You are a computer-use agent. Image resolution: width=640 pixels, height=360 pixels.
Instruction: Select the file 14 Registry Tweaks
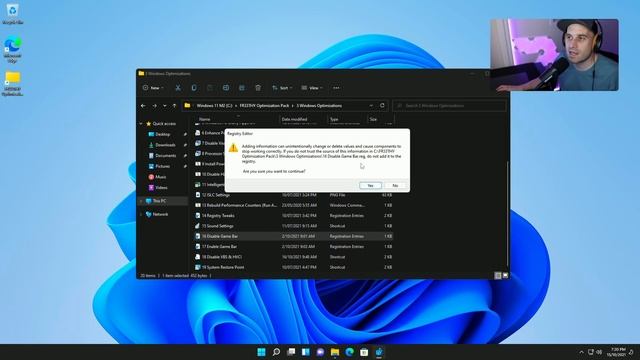pos(293,216)
